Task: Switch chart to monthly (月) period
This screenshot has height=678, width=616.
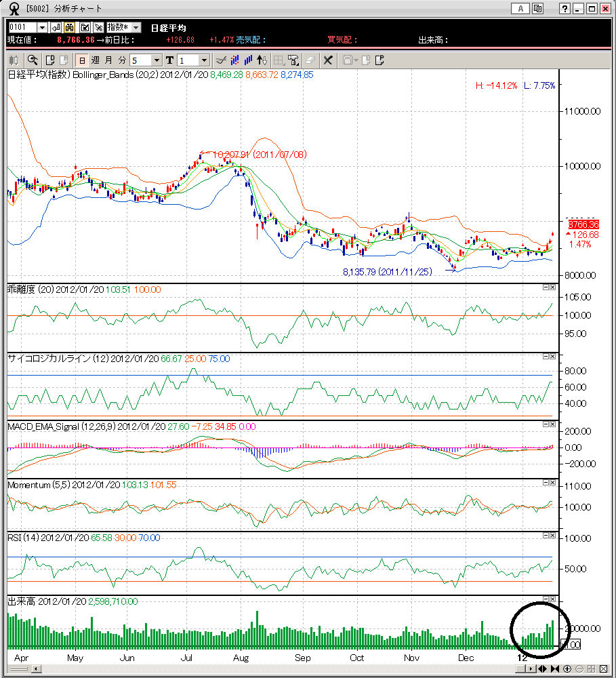Action: [x=108, y=60]
